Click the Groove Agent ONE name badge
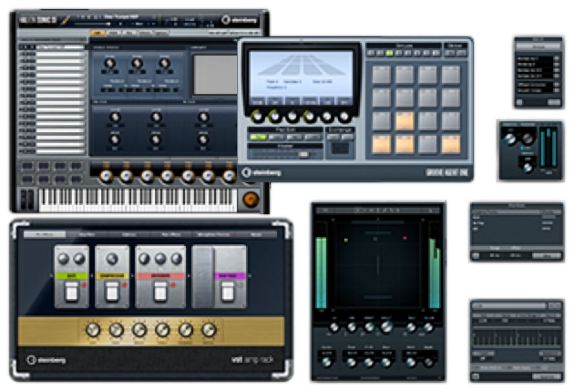Screen dimensions: 574x392 [446, 172]
